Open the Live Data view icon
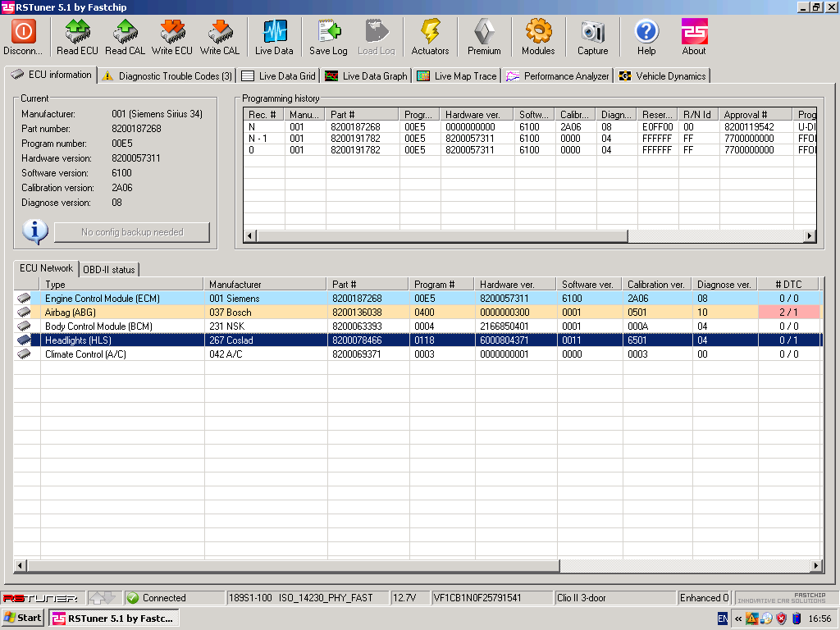 point(274,33)
